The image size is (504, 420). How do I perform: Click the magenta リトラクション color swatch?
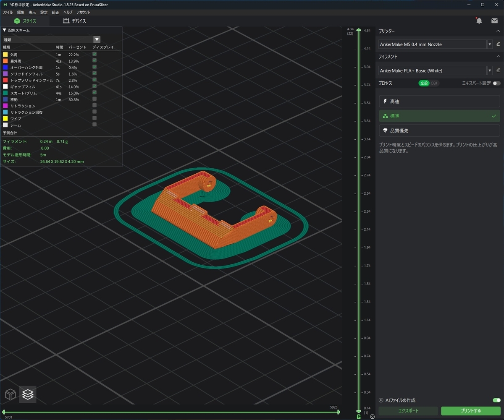(x=5, y=106)
